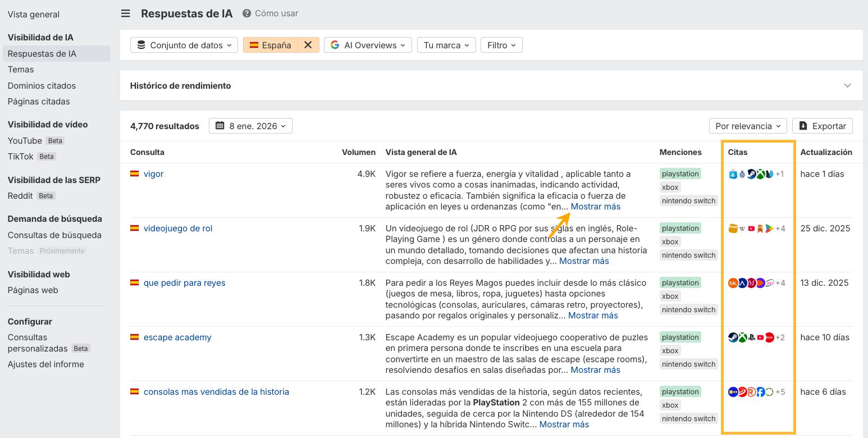This screenshot has width=868, height=438.
Task: Click the question mark help icon
Action: [246, 13]
